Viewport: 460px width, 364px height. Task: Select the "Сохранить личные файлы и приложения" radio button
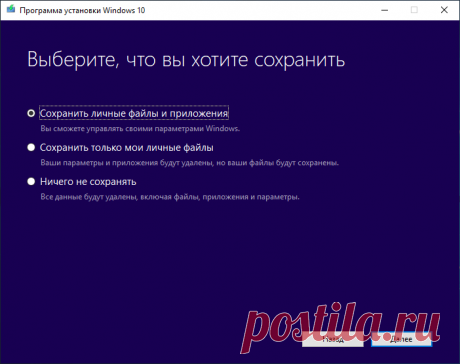coord(31,113)
